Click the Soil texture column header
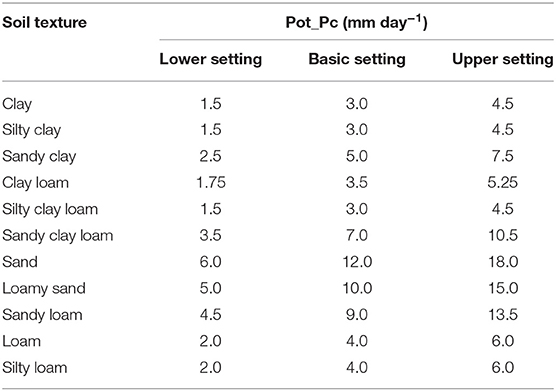556x391 pixels. point(44,23)
